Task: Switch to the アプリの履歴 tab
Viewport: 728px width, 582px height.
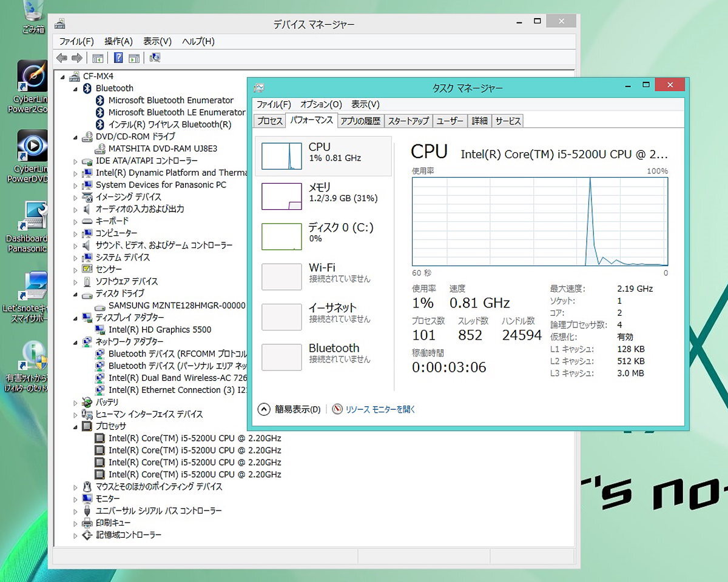Action: (x=360, y=121)
